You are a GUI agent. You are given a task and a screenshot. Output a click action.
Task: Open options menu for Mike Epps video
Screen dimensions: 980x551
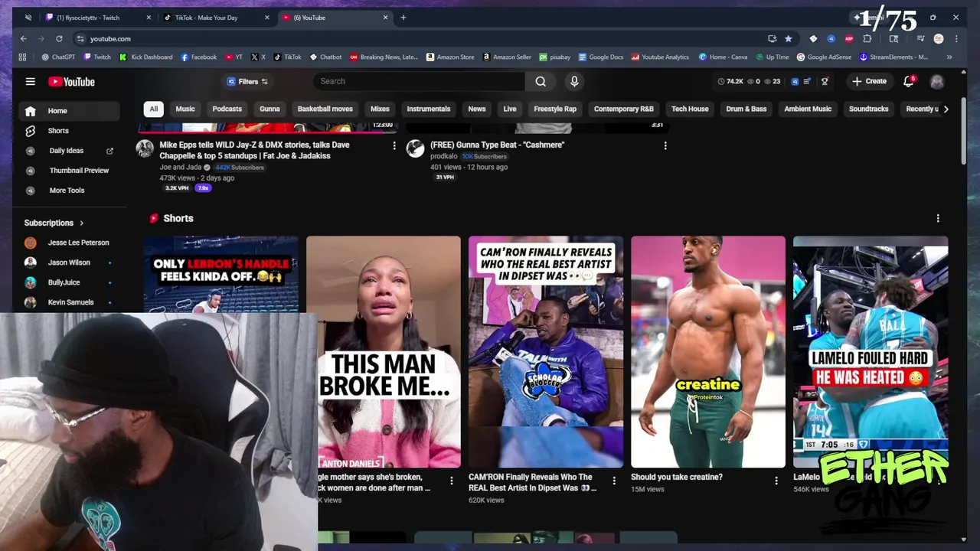coord(394,145)
